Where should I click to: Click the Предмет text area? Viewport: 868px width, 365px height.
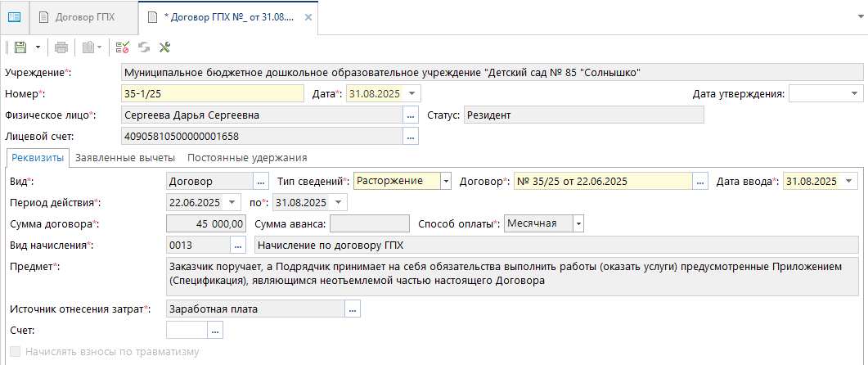pos(512,275)
